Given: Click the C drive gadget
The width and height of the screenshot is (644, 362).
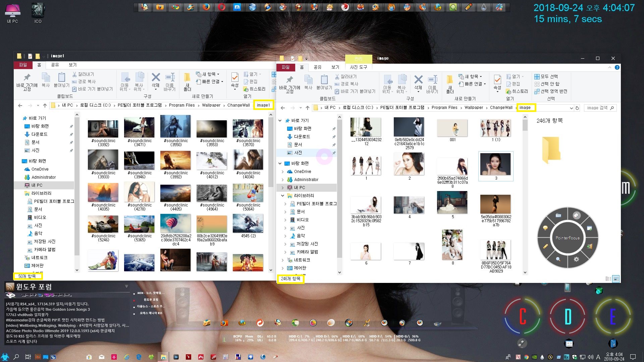Looking at the screenshot, I should click(x=523, y=316).
